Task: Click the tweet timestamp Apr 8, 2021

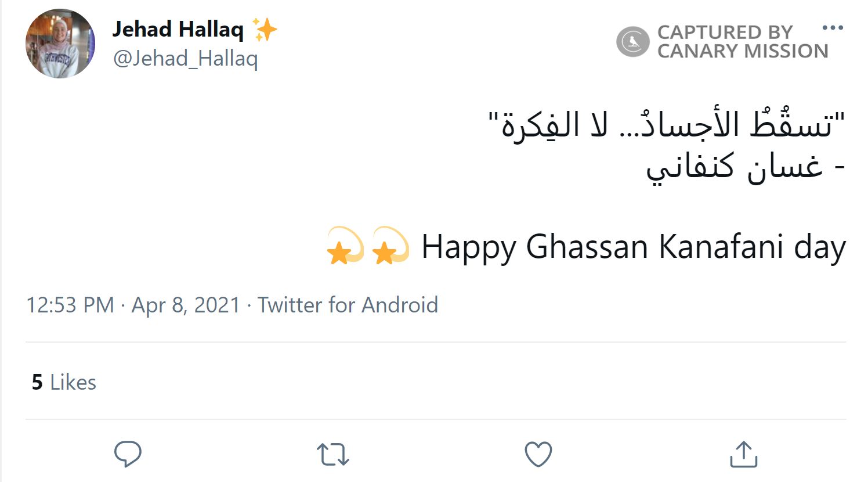Action: point(185,304)
